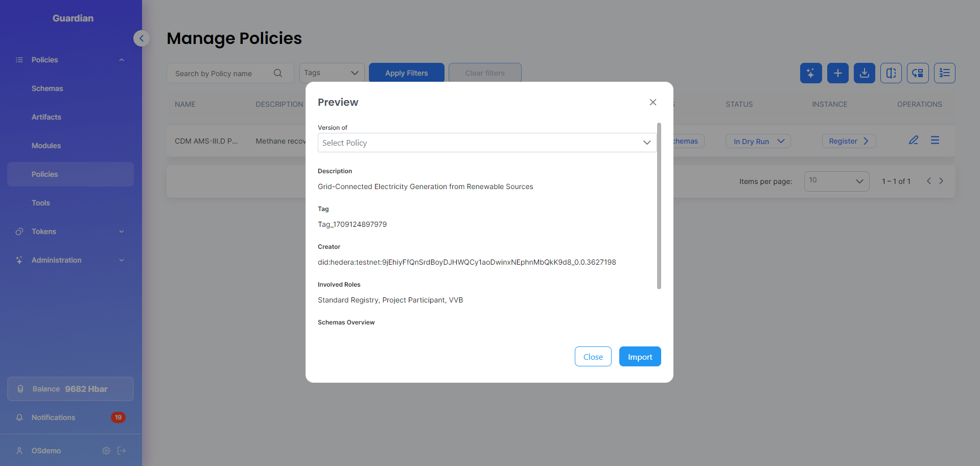Click the plus icon to create policy

(x=837, y=73)
